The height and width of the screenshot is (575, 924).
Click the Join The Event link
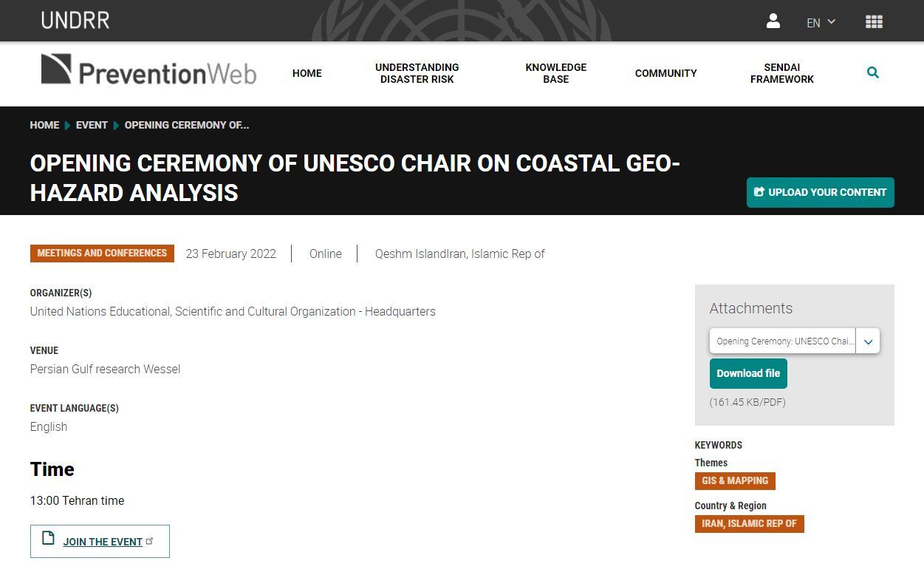pyautogui.click(x=102, y=541)
